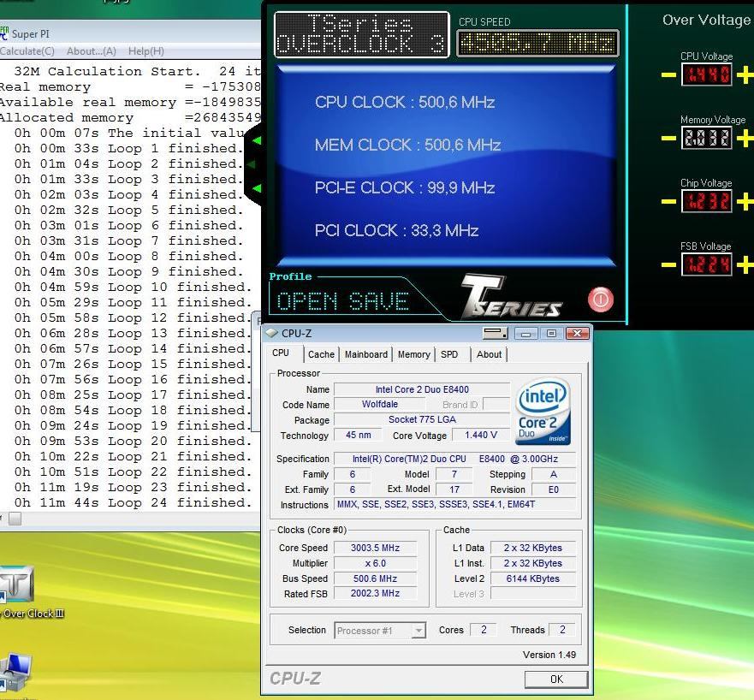
Task: Click OK button in CPU-Z
Action: coord(556,679)
